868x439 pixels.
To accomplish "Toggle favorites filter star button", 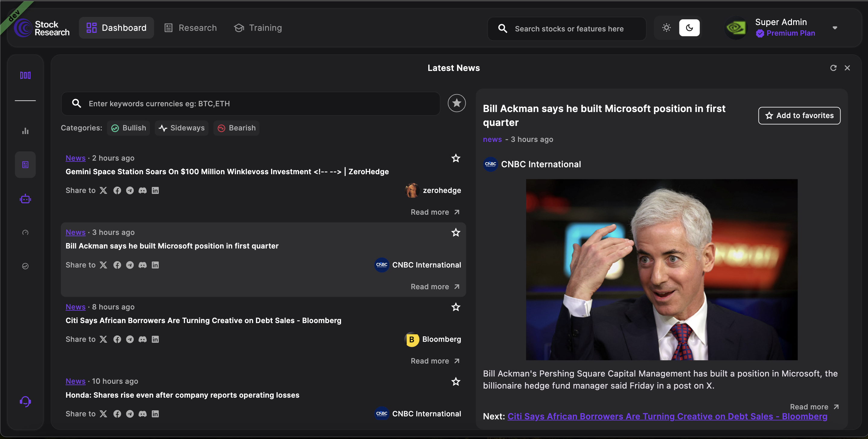I will click(457, 103).
